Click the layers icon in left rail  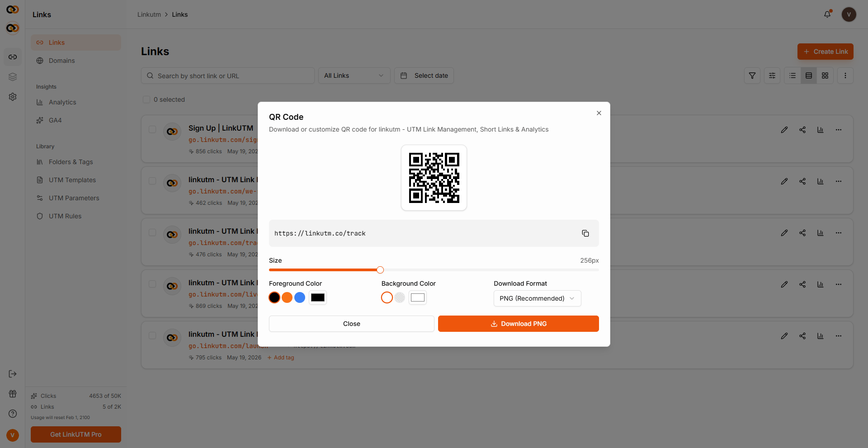click(x=13, y=77)
